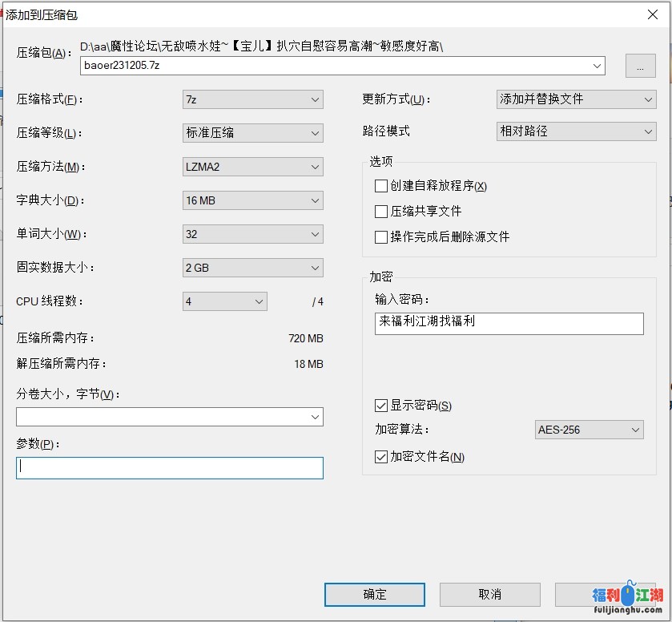
Task: Uncheck the 显示密码 show password option
Action: click(x=381, y=406)
